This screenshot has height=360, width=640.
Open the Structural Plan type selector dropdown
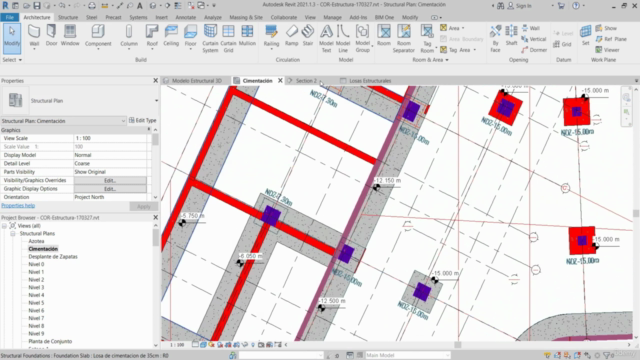156,100
